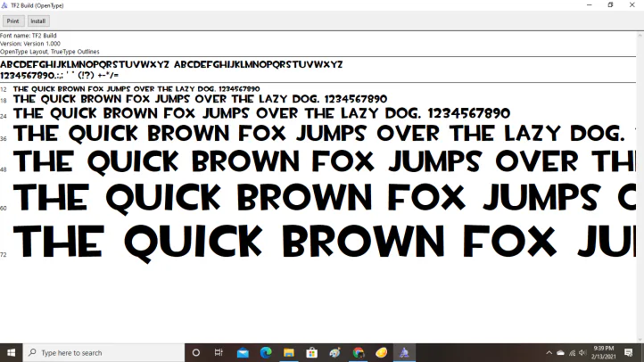644x362 pixels.
Task: Click the 'Version: Version 1.000' line
Action: tap(30, 44)
